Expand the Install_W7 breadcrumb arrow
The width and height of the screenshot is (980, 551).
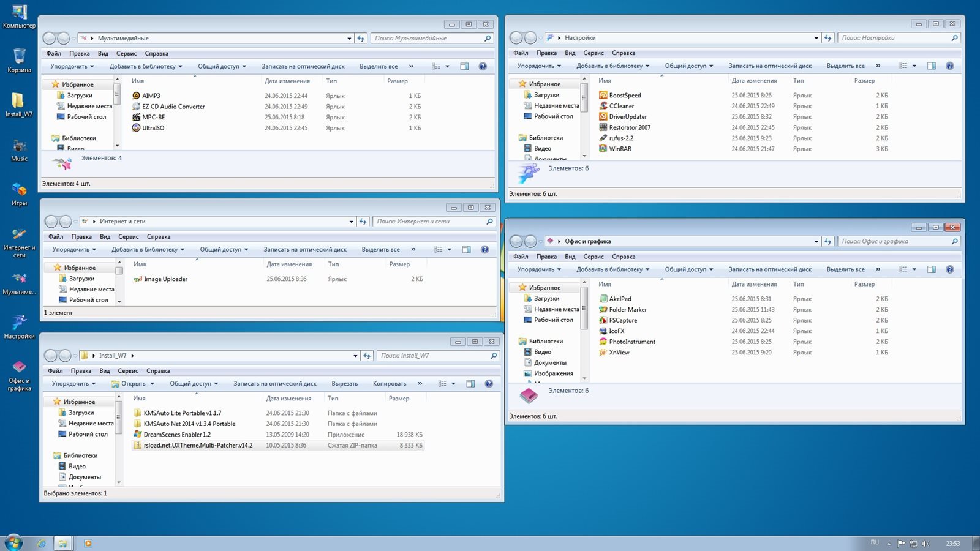132,356
